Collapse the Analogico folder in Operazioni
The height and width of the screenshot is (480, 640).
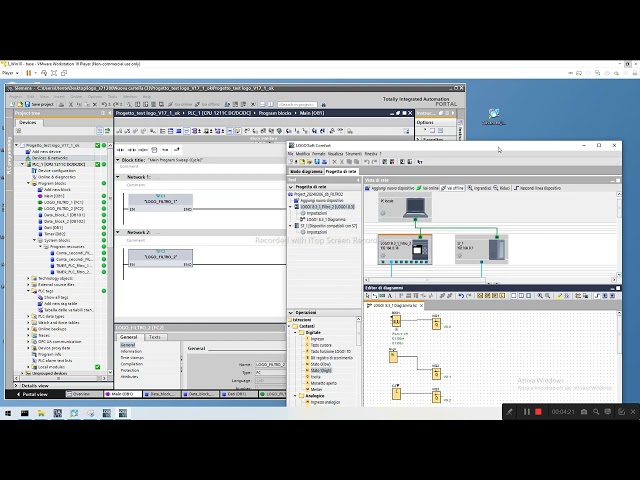coord(296,396)
